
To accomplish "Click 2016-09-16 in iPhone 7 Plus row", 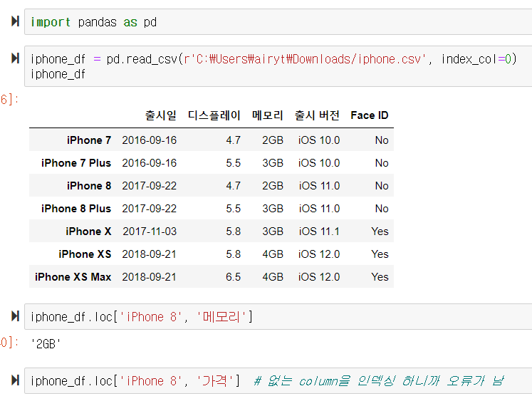I will point(150,163).
